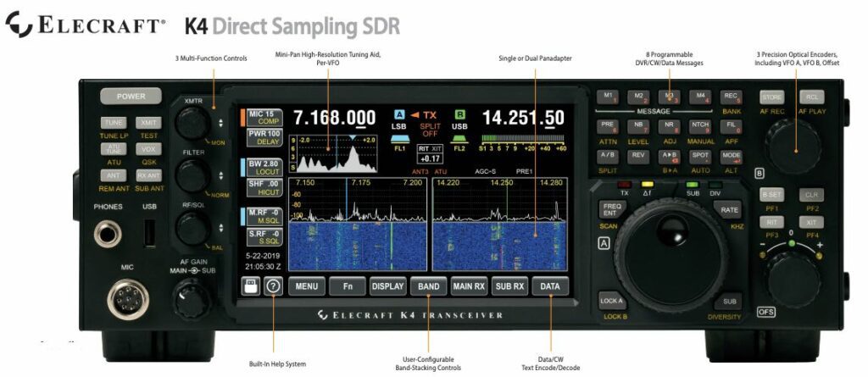
Task: Toggle the LOCK A button
Action: (612, 301)
